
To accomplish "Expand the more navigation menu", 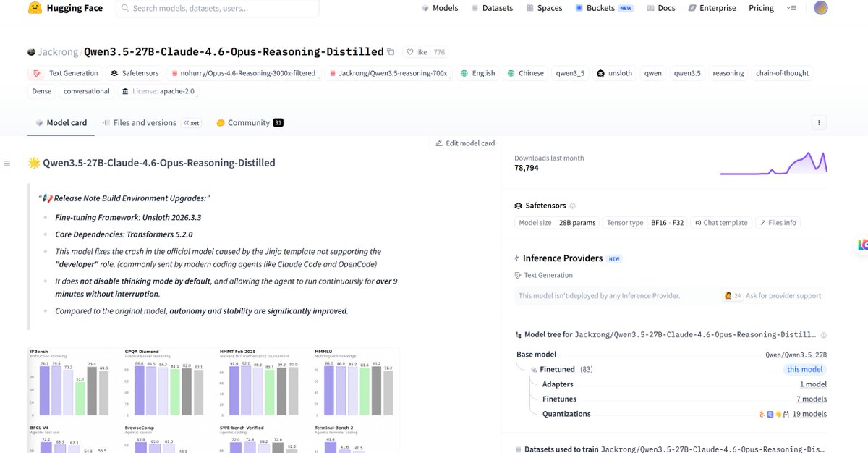I will (792, 8).
